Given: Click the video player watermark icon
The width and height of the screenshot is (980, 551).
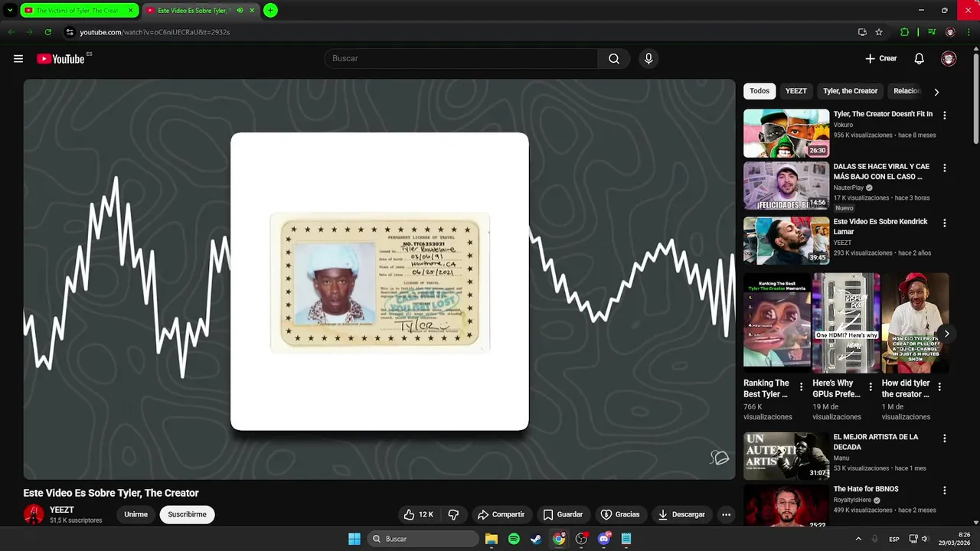Looking at the screenshot, I should [720, 458].
